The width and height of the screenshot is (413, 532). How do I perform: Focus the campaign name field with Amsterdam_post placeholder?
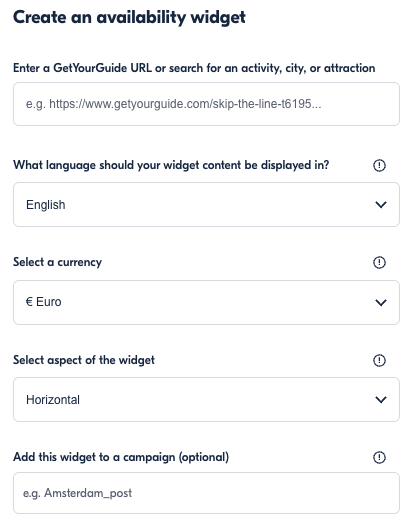point(206,493)
